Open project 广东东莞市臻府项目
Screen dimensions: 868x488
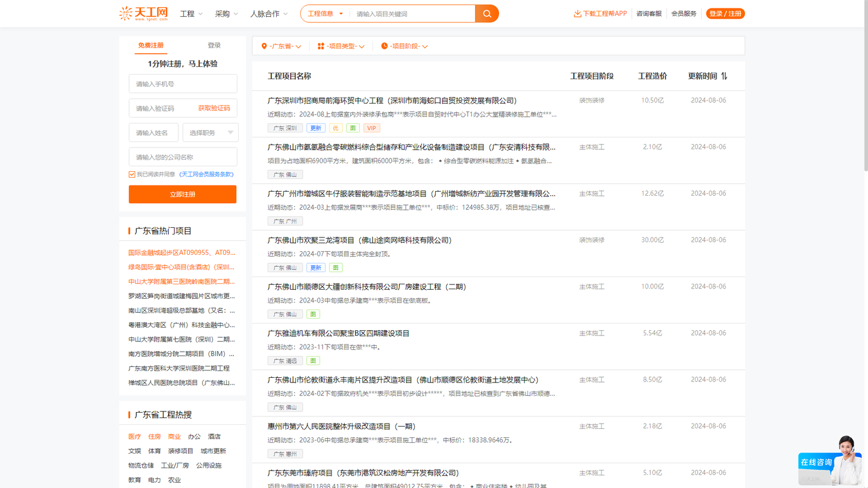[x=363, y=473]
